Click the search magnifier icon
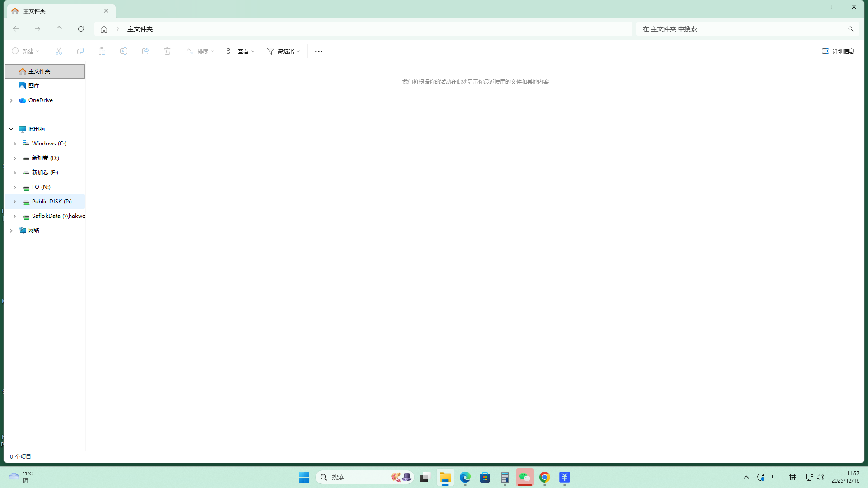Screen dimensions: 868x488 (850, 29)
